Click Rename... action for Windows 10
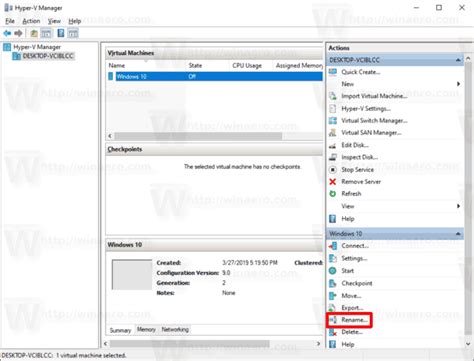Viewport: 474px width, 361px height. click(354, 320)
